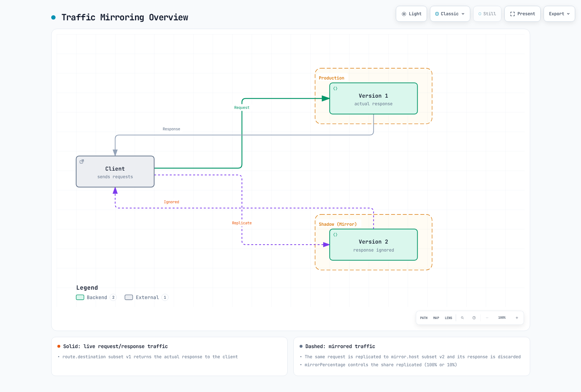Click the Response edge label

171,129
